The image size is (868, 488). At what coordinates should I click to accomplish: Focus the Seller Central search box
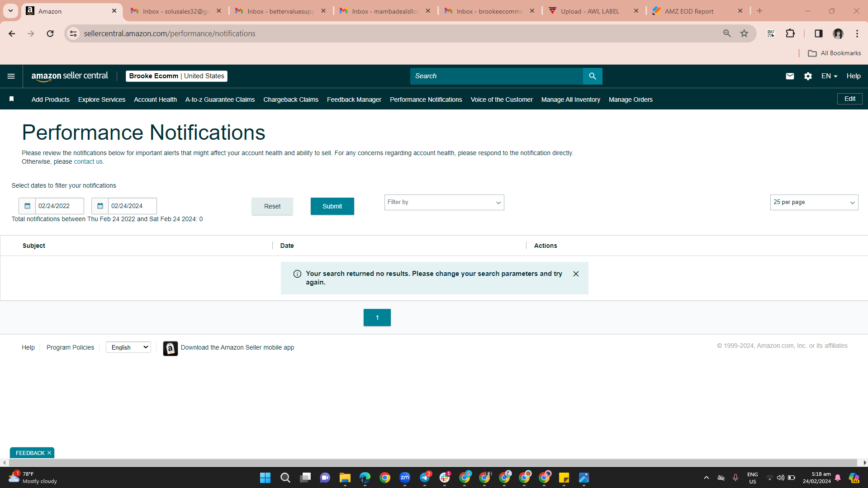(x=497, y=76)
